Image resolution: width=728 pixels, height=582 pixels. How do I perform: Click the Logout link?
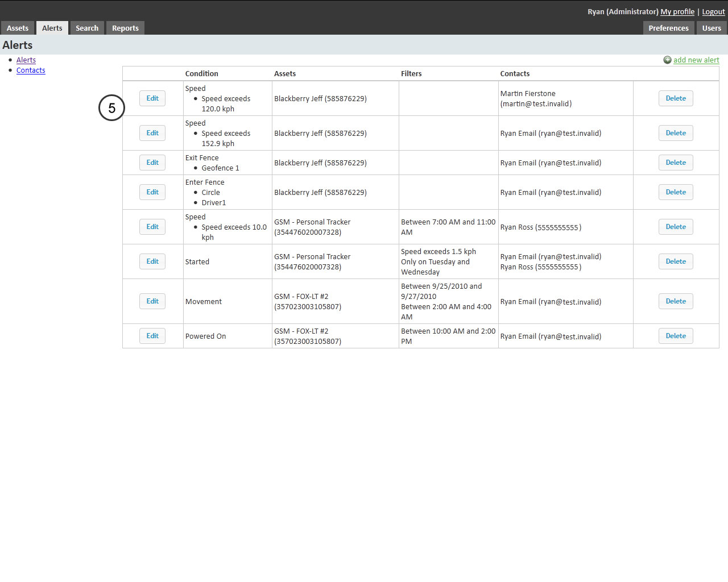pos(713,11)
